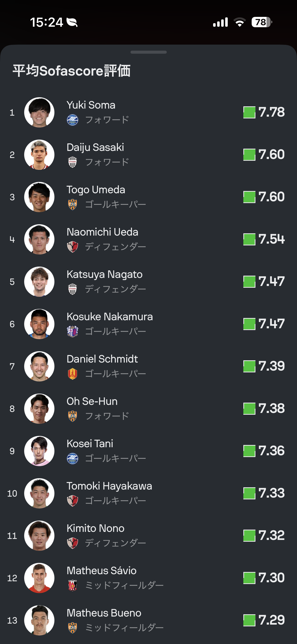Tap the club crest under Naomichi Ueda
The image size is (297, 644).
click(x=73, y=247)
